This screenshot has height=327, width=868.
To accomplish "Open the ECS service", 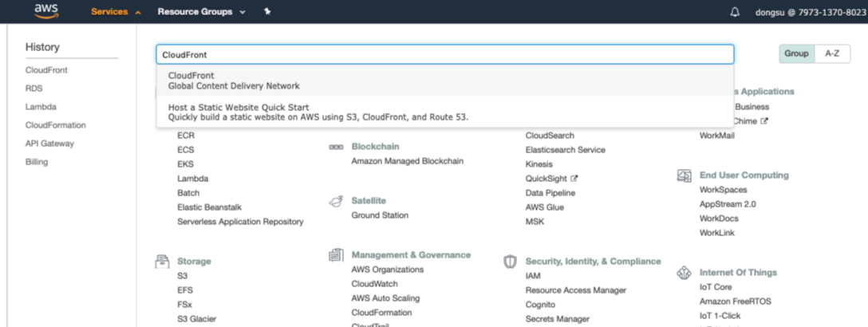I will (186, 150).
